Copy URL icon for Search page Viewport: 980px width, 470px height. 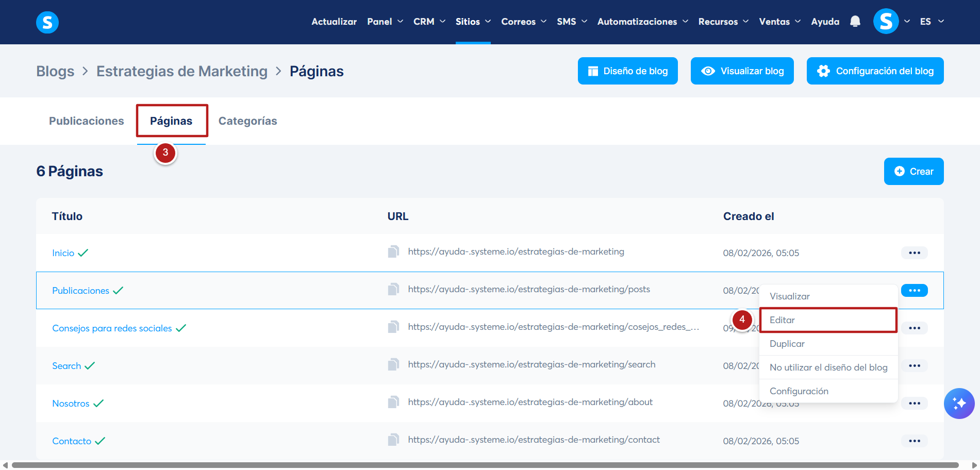(x=393, y=364)
